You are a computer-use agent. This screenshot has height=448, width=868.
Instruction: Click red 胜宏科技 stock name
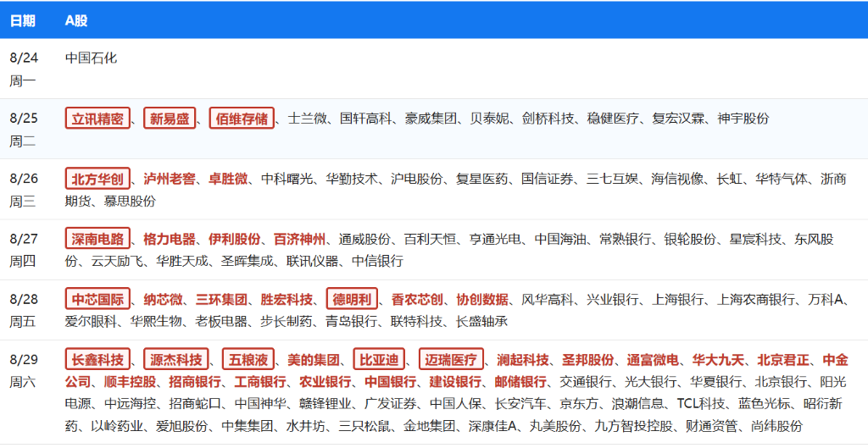pyautogui.click(x=287, y=299)
